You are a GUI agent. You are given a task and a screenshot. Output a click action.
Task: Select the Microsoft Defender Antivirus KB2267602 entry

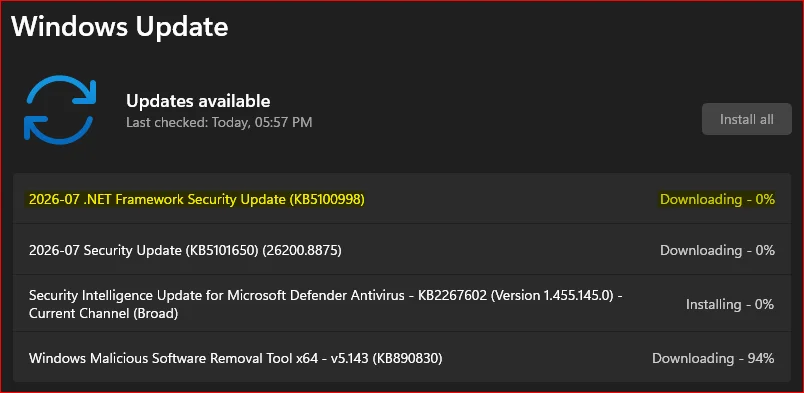coord(402,304)
